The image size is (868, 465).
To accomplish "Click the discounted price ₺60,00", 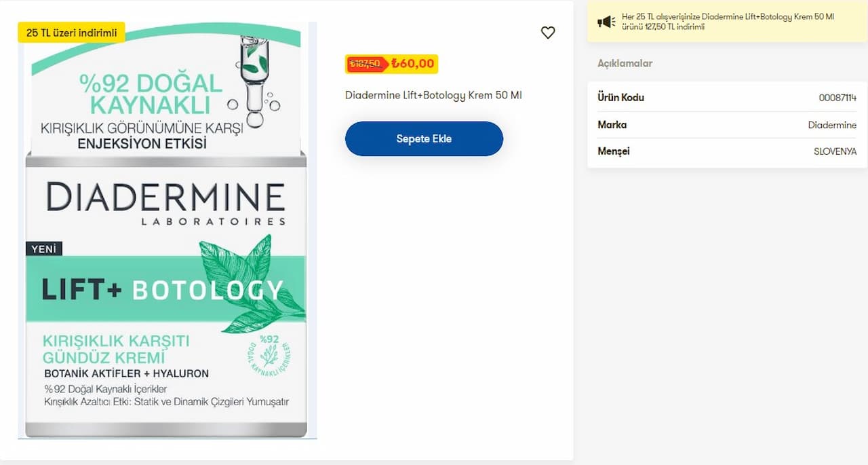I will pyautogui.click(x=412, y=64).
